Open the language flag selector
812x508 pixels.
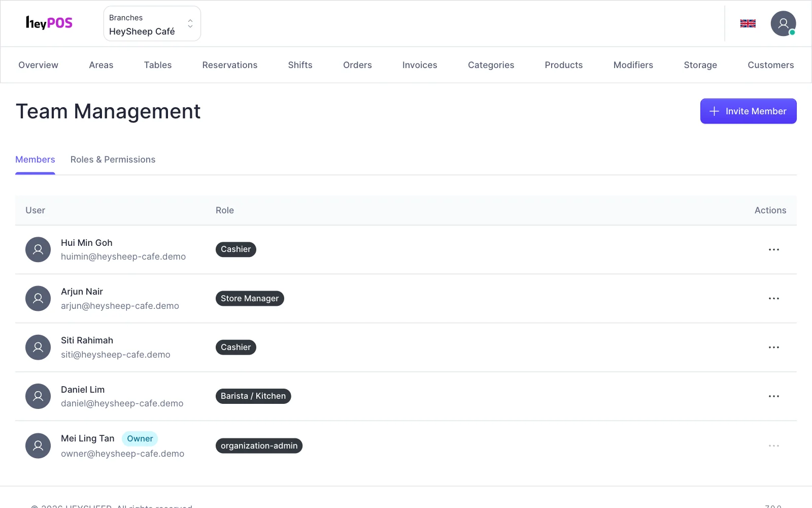(748, 23)
